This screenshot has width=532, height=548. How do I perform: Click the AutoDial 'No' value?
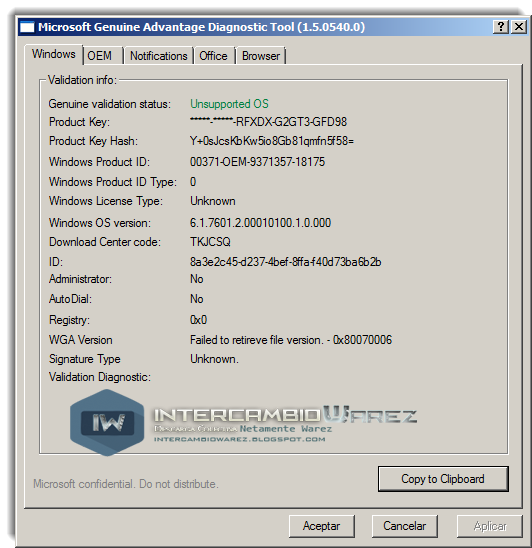(196, 299)
